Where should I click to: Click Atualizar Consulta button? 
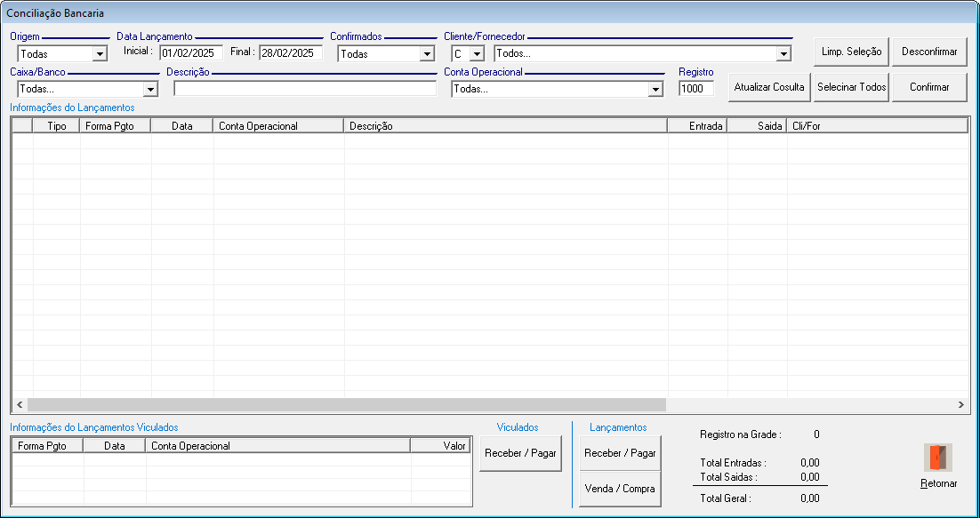(769, 87)
